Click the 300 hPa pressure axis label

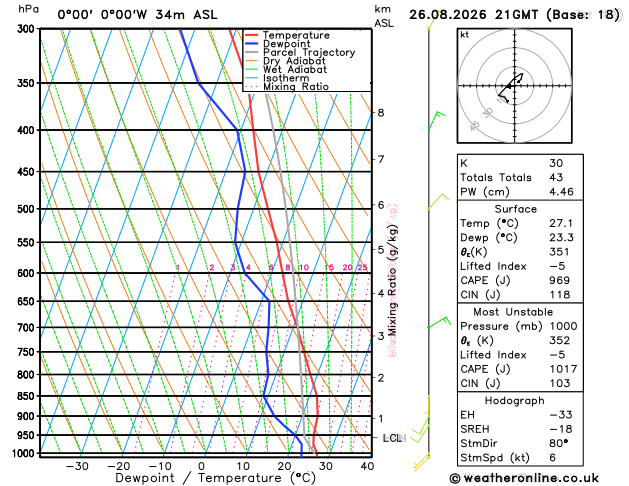pos(28,29)
